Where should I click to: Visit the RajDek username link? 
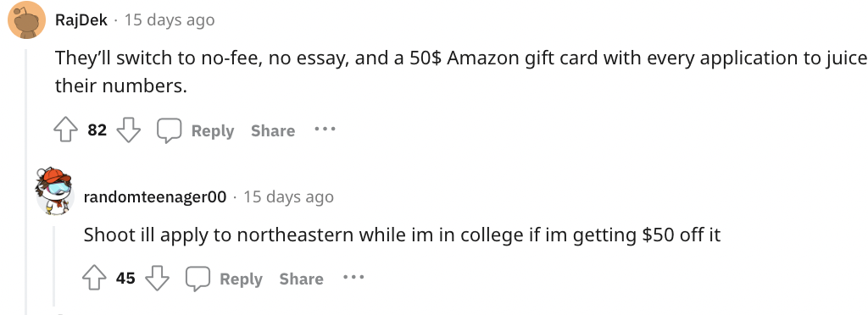click(x=81, y=20)
